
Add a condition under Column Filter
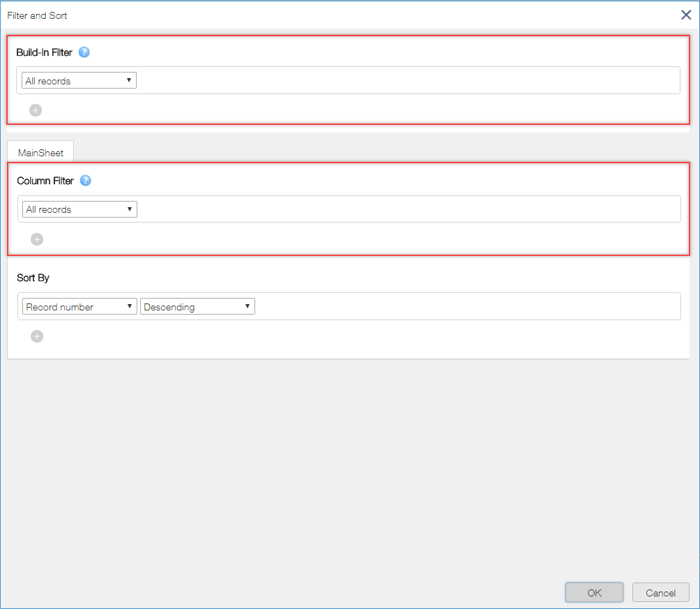coord(37,239)
